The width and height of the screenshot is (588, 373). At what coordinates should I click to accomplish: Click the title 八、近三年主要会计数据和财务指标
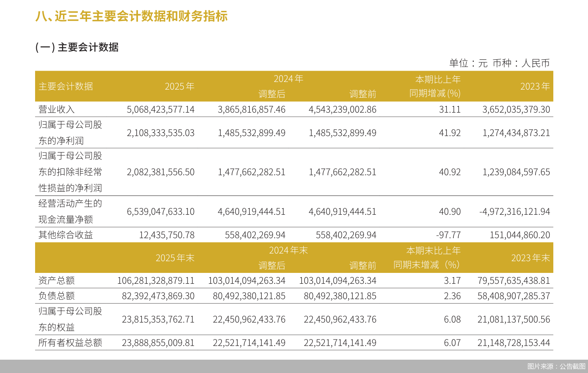click(x=131, y=17)
